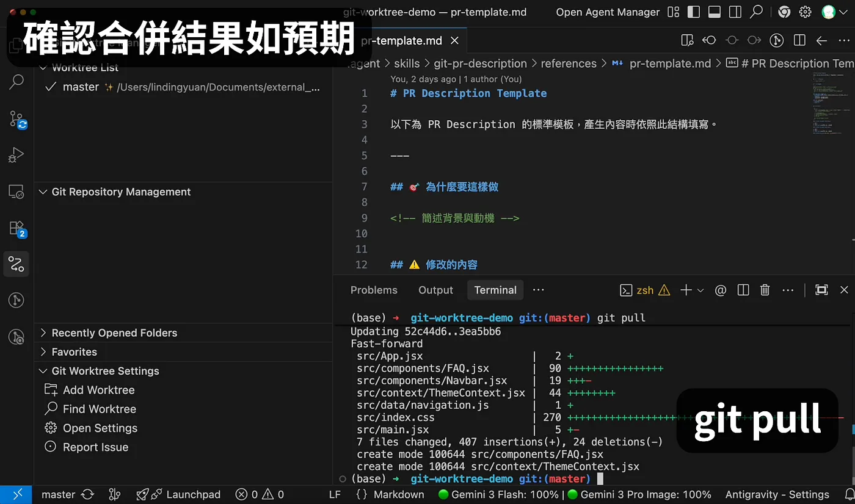This screenshot has width=855, height=504.
Task: Click the remote window icon in status bar
Action: (x=16, y=495)
